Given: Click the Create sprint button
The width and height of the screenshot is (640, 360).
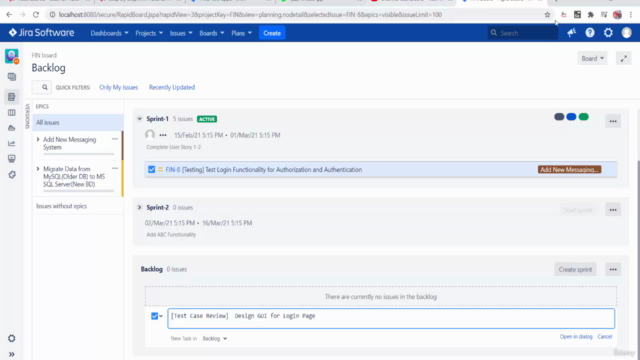Looking at the screenshot, I should point(575,269).
